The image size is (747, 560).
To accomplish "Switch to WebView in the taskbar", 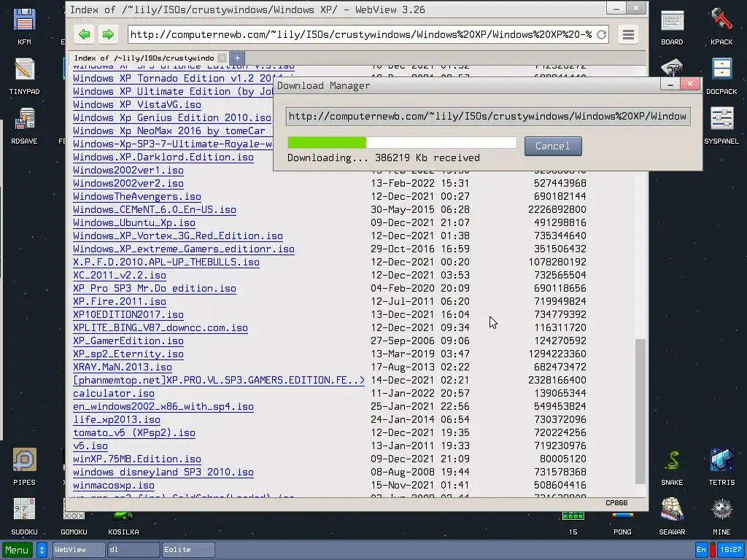I will tap(79, 550).
